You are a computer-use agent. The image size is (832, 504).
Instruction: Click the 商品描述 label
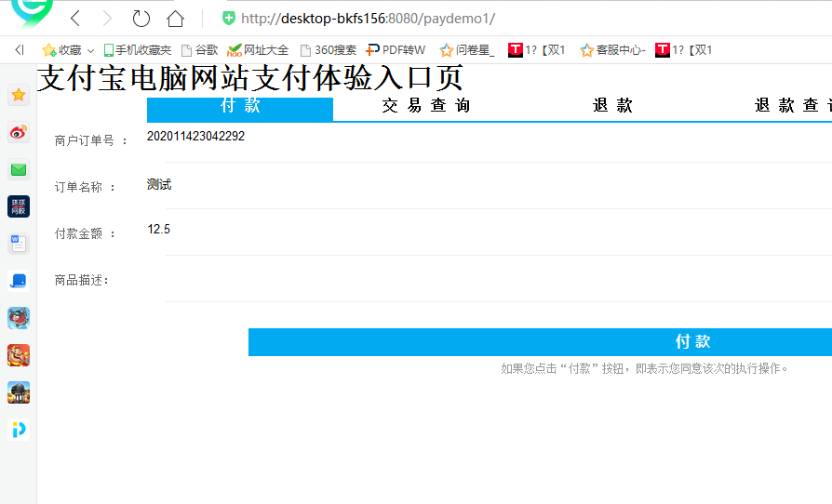82,280
